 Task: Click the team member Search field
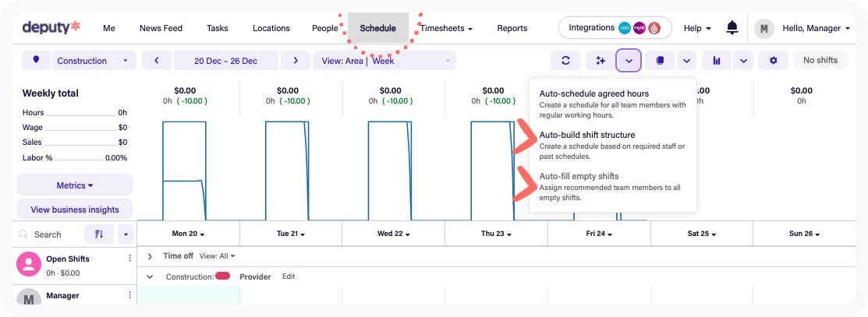tap(48, 234)
